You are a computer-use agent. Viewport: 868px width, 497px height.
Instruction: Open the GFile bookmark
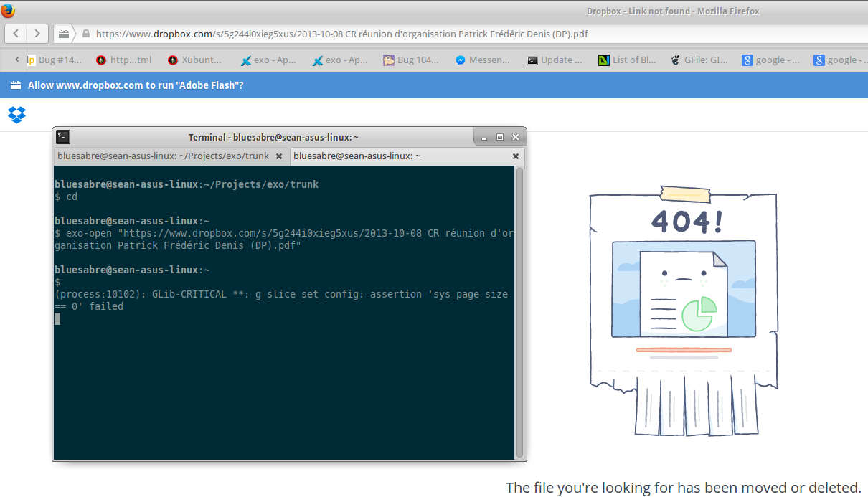[x=699, y=60]
